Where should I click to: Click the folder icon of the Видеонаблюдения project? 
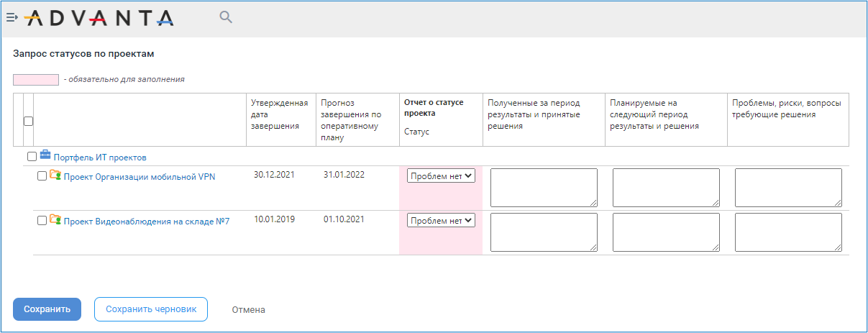(55, 219)
